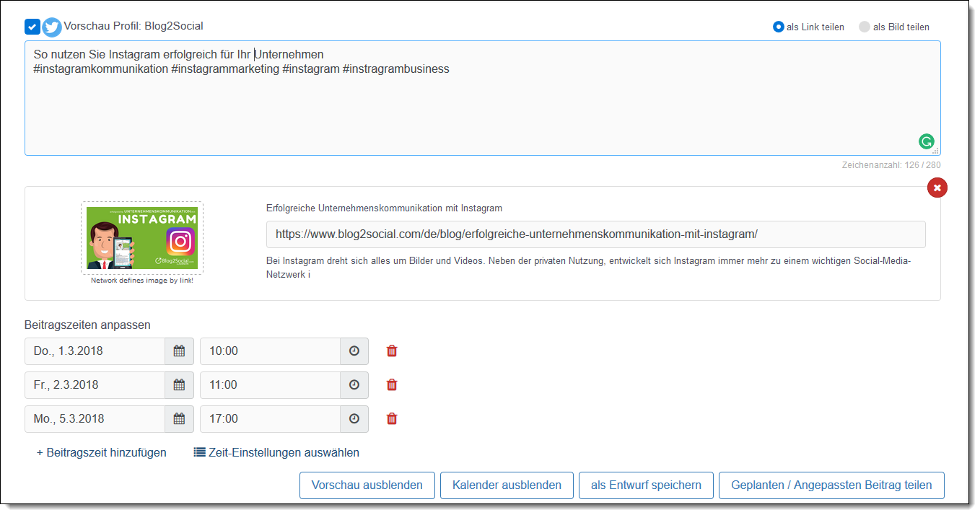Click the blog2social URL field
980x515 pixels.
coord(596,234)
